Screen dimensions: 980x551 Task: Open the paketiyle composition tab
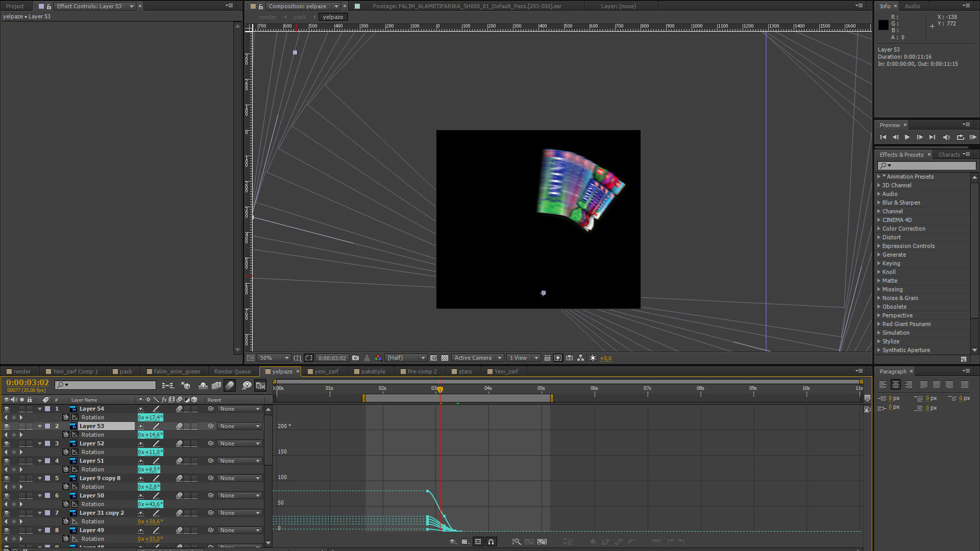click(373, 371)
